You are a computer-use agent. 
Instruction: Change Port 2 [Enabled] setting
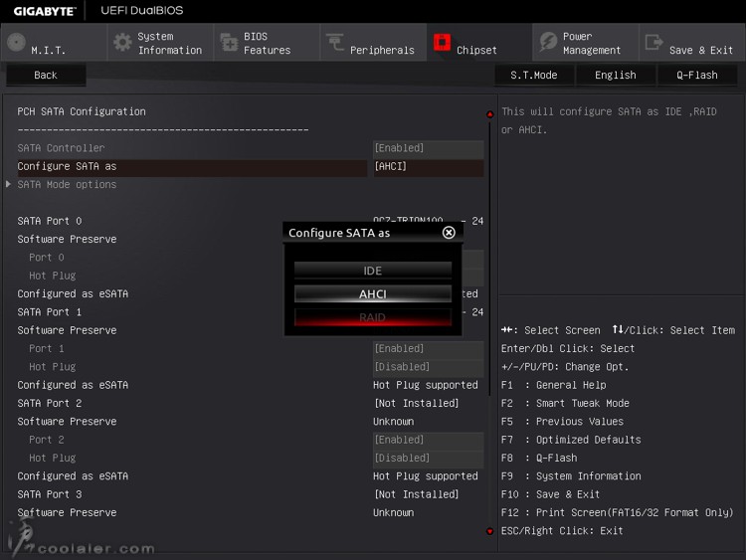point(428,440)
